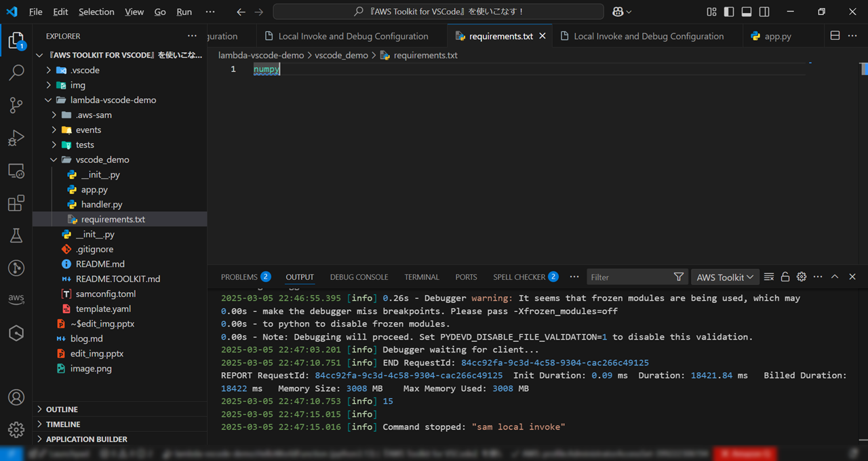
Task: Open Output panel settings gear
Action: tap(802, 277)
